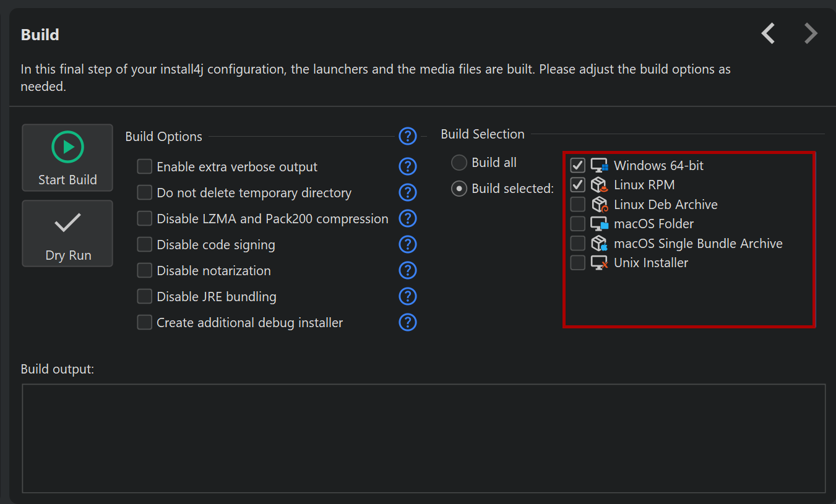The image size is (836, 504).
Task: Show help for LZMA compression option
Action: [408, 218]
